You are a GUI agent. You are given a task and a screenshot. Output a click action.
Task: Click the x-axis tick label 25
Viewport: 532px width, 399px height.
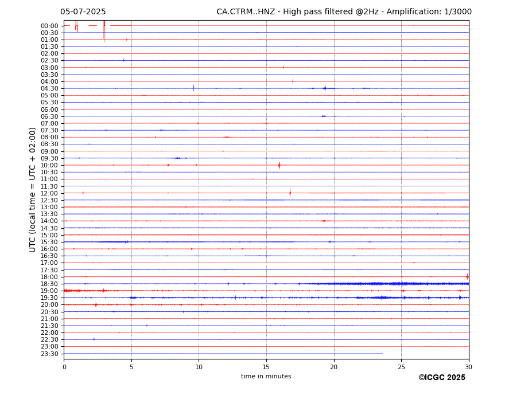[x=401, y=367]
